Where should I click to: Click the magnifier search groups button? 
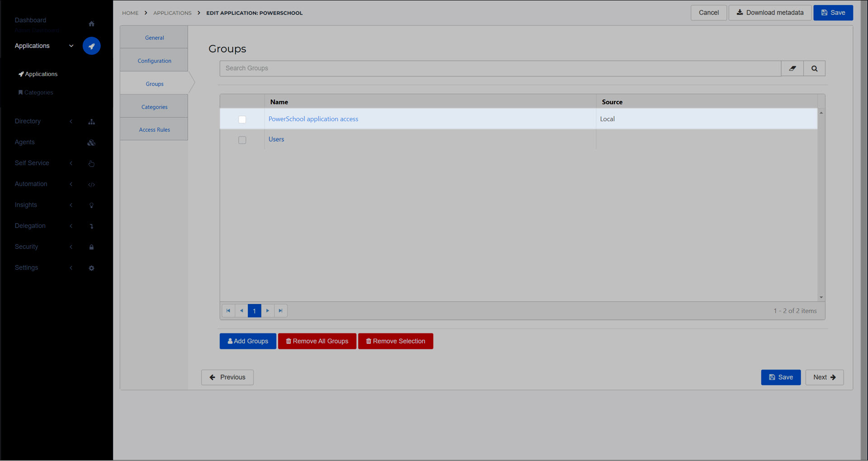coord(814,68)
